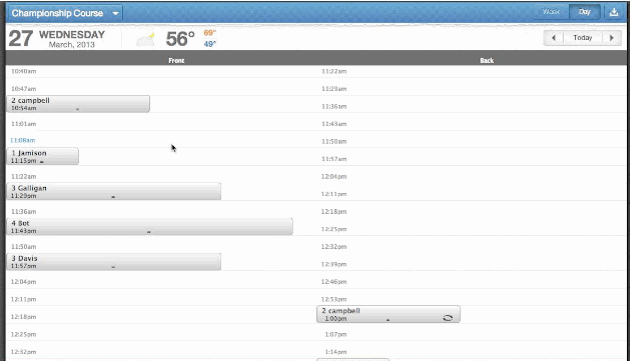Switch to Week view
The image size is (630, 361).
point(551,12)
